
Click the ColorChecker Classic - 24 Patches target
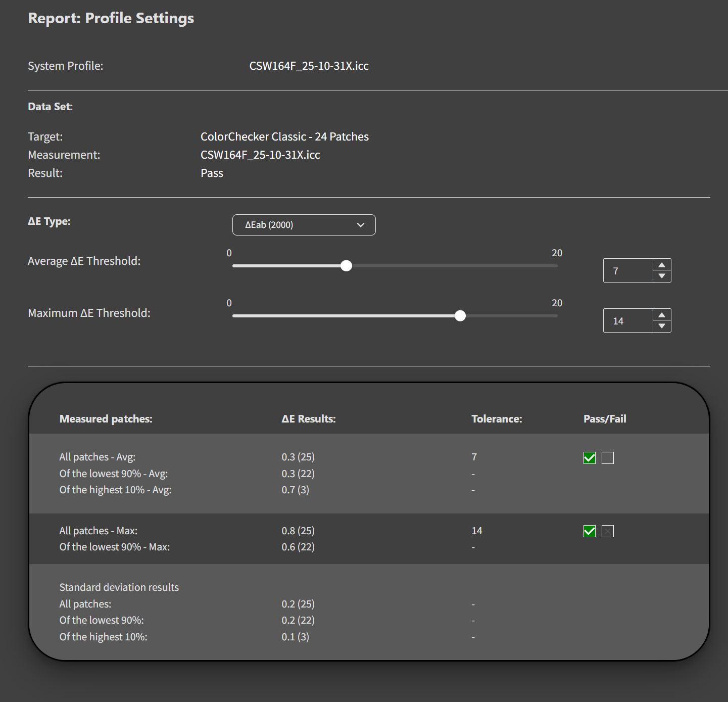point(284,137)
